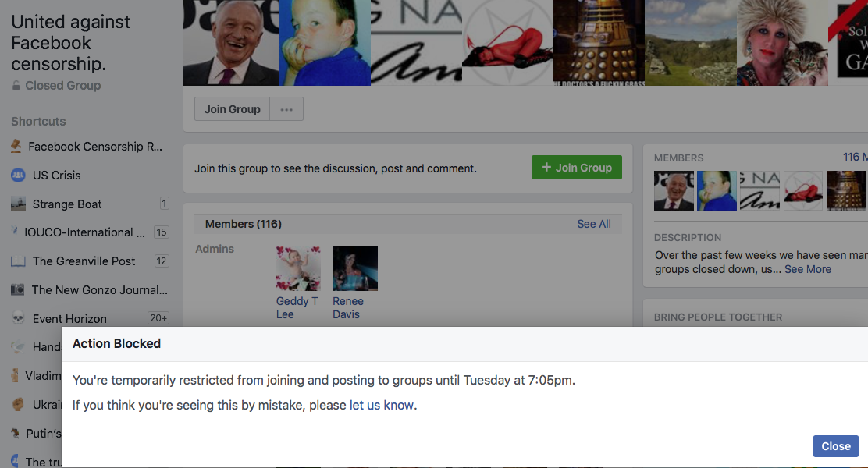Click the Strange Boat shortcut icon
868x468 pixels.
click(19, 204)
